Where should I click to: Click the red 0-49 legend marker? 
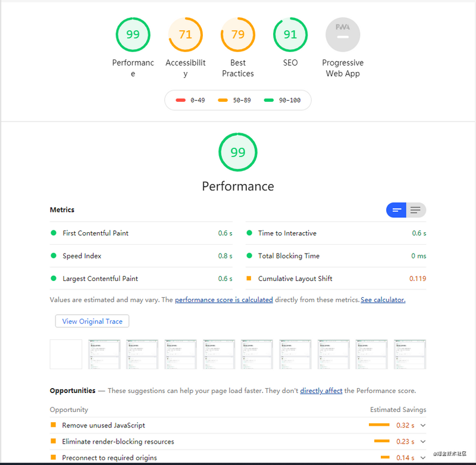point(180,100)
